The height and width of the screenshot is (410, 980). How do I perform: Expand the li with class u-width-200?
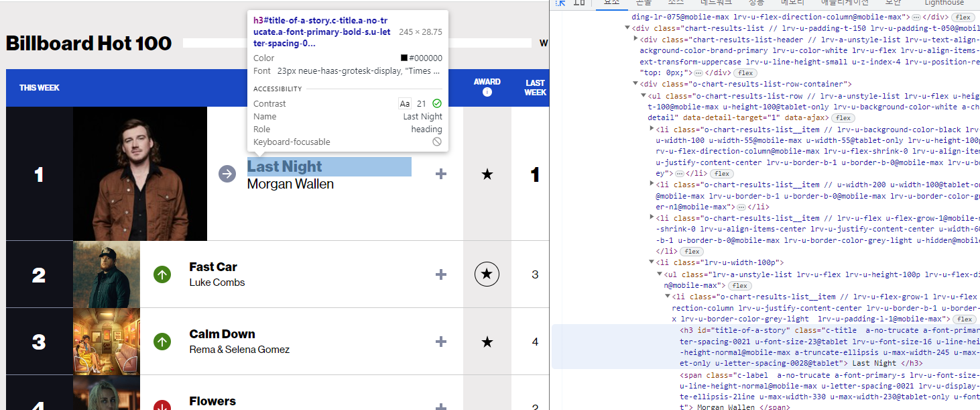[652, 185]
